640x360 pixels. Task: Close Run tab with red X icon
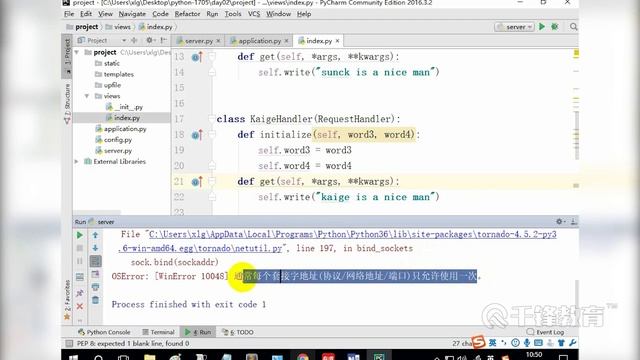[80, 307]
